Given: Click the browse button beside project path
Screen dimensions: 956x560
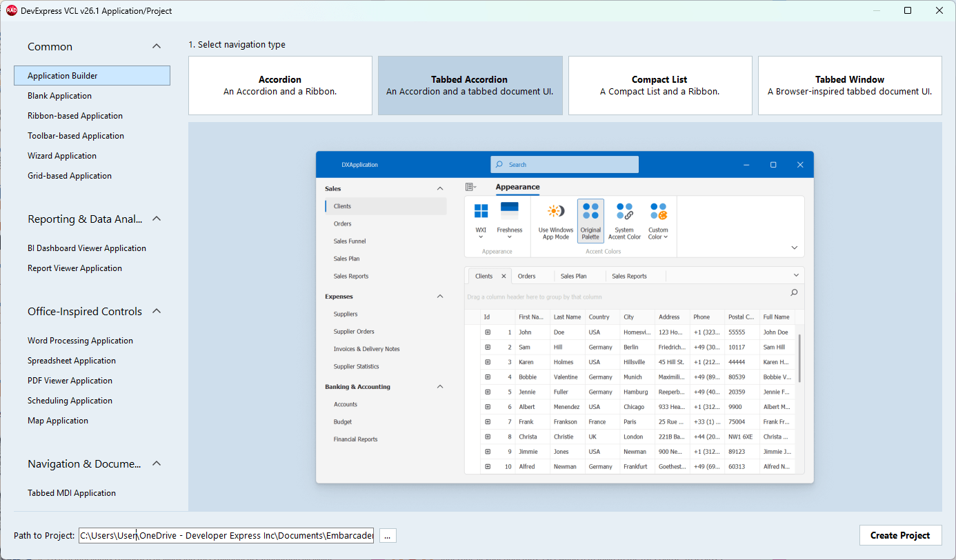Looking at the screenshot, I should [x=388, y=536].
